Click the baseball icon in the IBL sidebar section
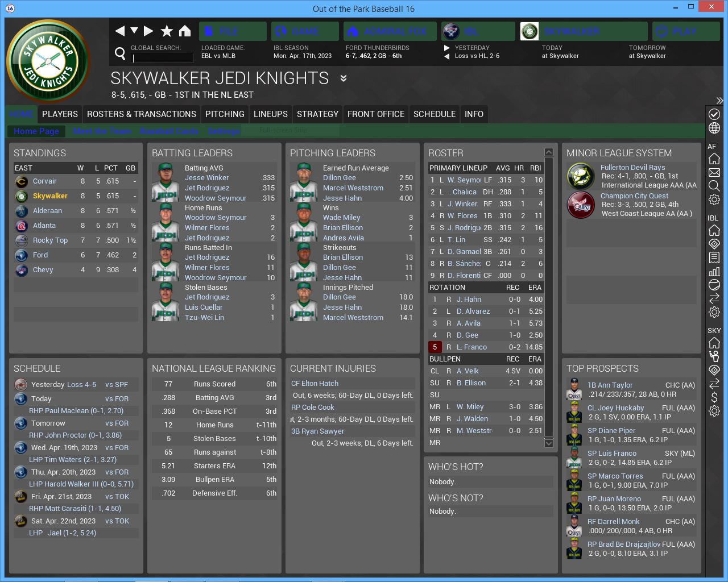The width and height of the screenshot is (728, 582). [x=714, y=285]
